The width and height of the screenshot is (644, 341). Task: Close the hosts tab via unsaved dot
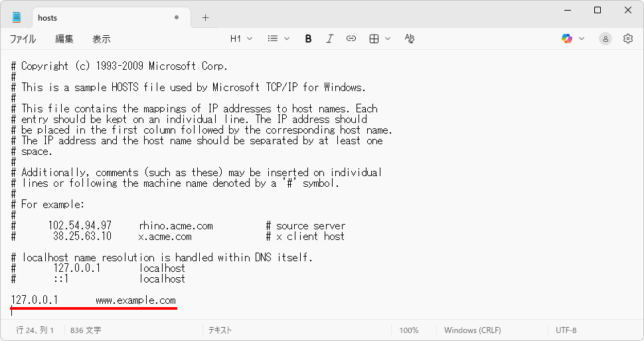(x=177, y=17)
